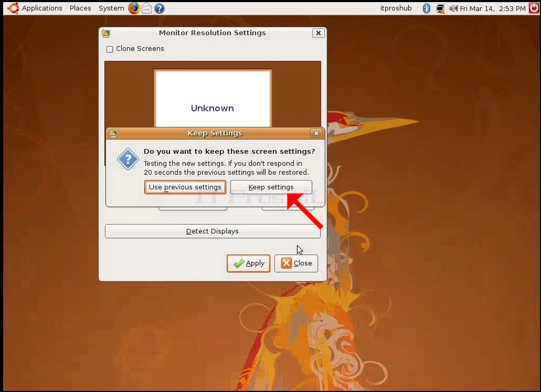Screen dimensions: 541x392
Task: Open Help from the blue question mark icon
Action: [159, 8]
